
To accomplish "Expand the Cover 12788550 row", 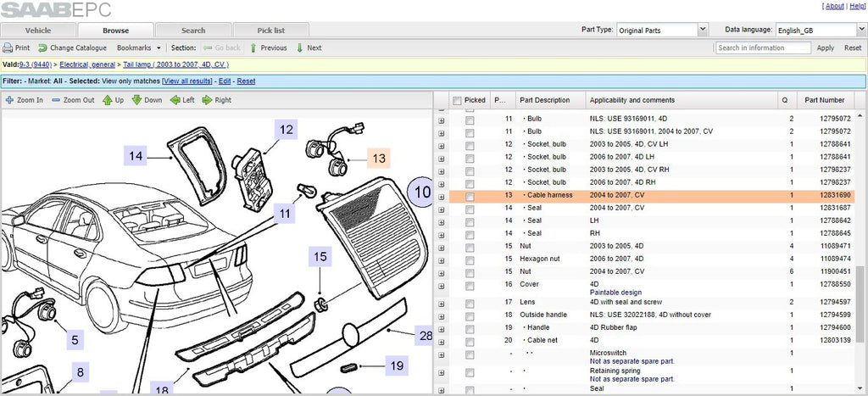I will click(x=441, y=286).
